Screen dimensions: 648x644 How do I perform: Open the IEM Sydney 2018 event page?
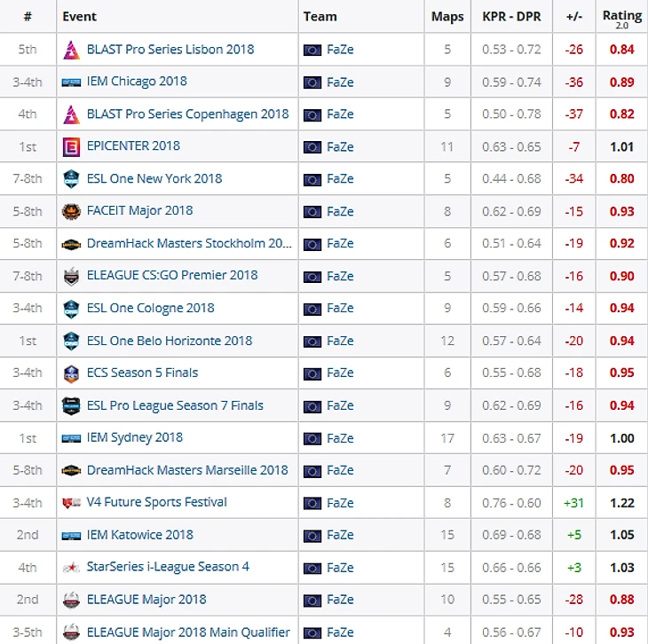pos(135,438)
